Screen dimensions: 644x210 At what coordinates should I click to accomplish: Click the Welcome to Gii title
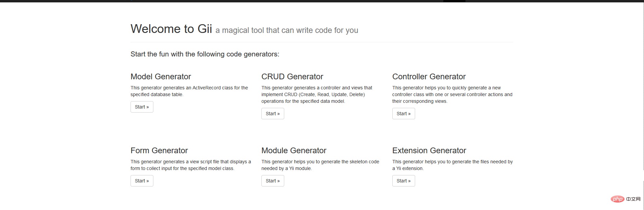point(171,29)
